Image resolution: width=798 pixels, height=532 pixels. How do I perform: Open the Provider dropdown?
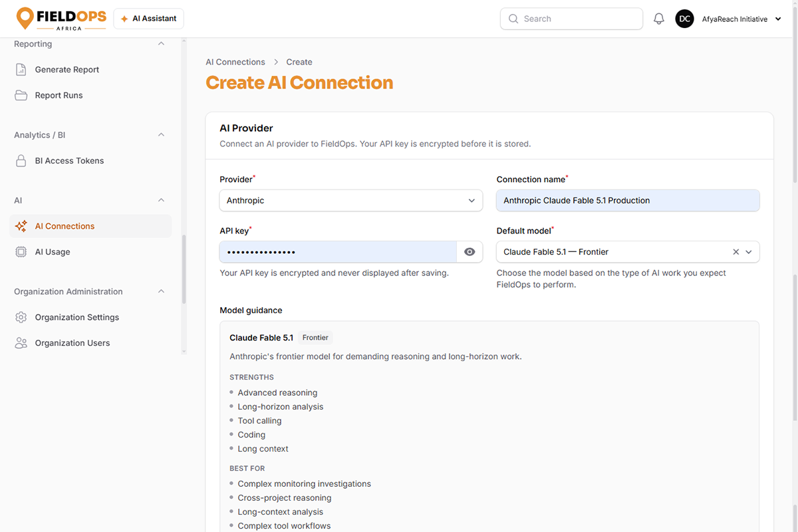click(x=351, y=200)
